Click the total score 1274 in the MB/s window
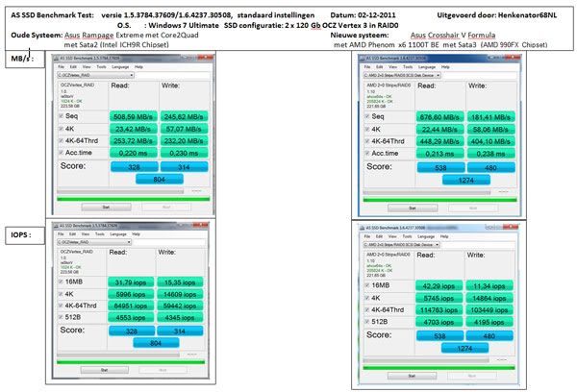The image size is (577, 392). (x=466, y=181)
